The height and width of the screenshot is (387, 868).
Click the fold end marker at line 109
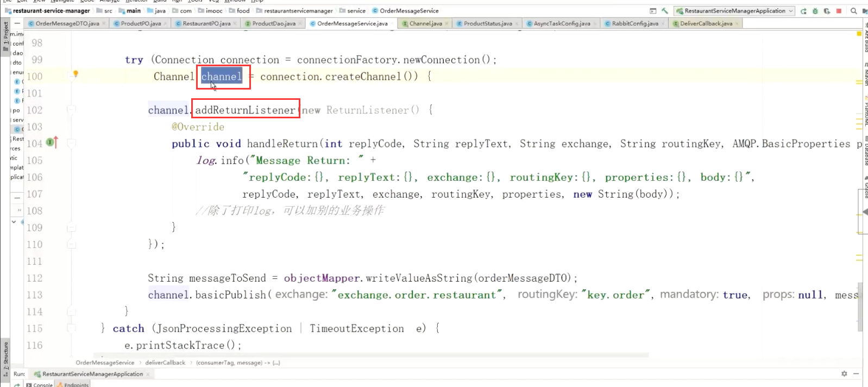(x=71, y=228)
